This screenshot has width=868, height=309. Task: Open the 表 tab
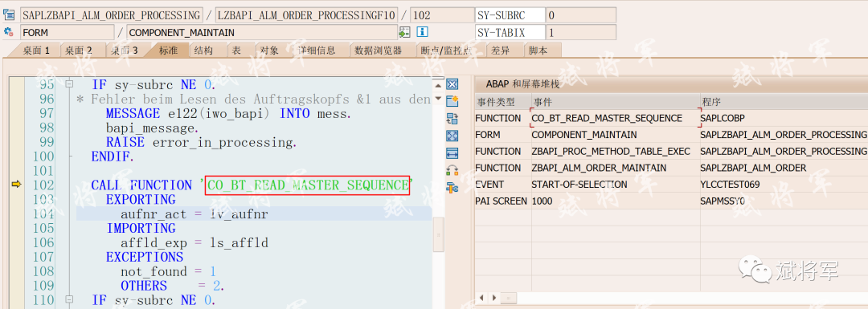[x=236, y=51]
